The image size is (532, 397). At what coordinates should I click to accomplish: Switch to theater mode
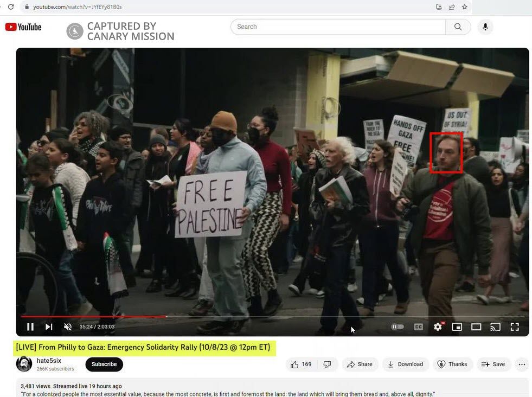pos(476,326)
